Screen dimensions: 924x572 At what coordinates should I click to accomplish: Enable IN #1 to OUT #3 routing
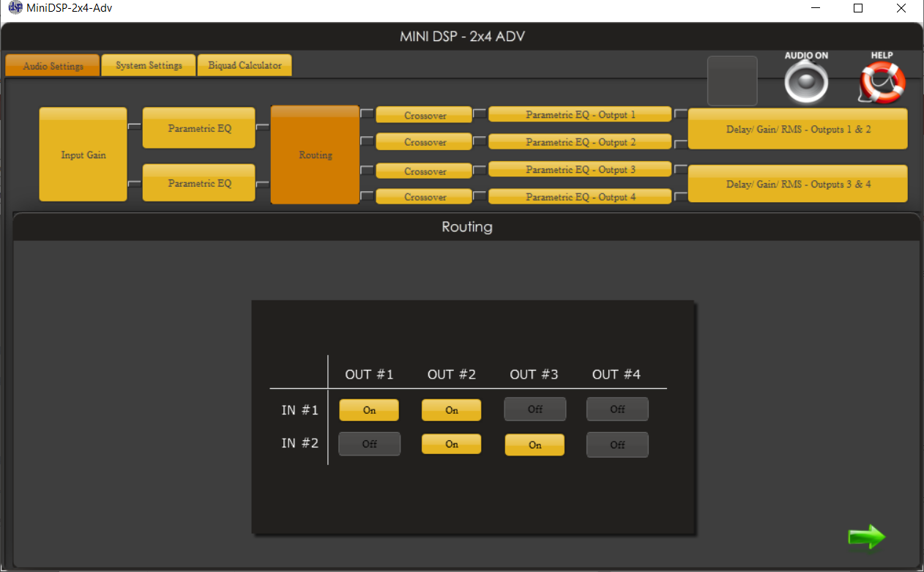tap(535, 409)
